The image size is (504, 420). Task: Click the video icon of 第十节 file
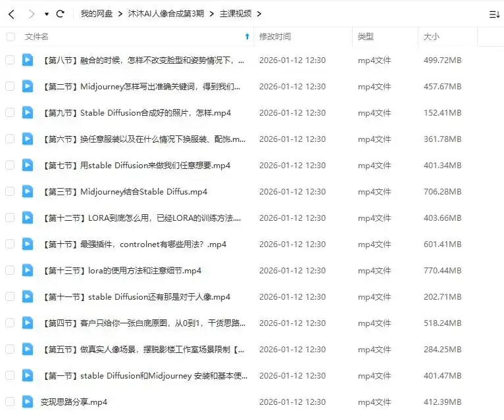28,244
